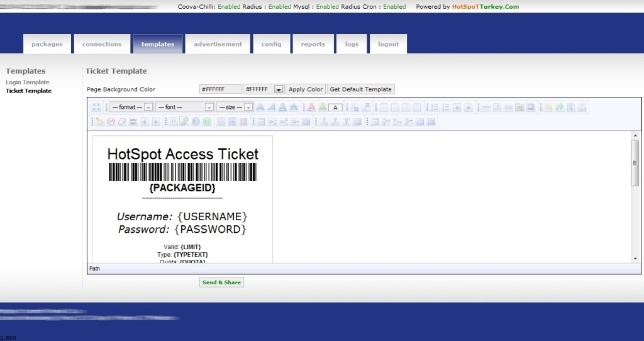The height and width of the screenshot is (341, 644).
Task: Click the {TYPETEXT} placeholder text
Action: (191, 255)
